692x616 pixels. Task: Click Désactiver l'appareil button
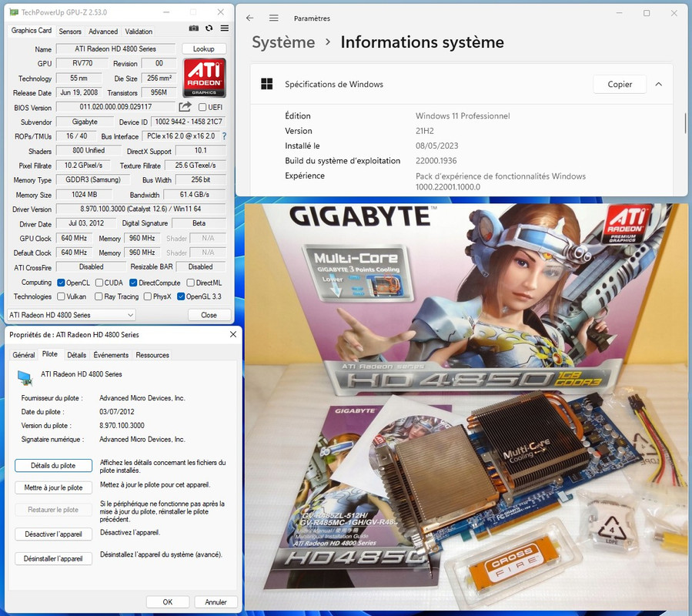point(53,534)
